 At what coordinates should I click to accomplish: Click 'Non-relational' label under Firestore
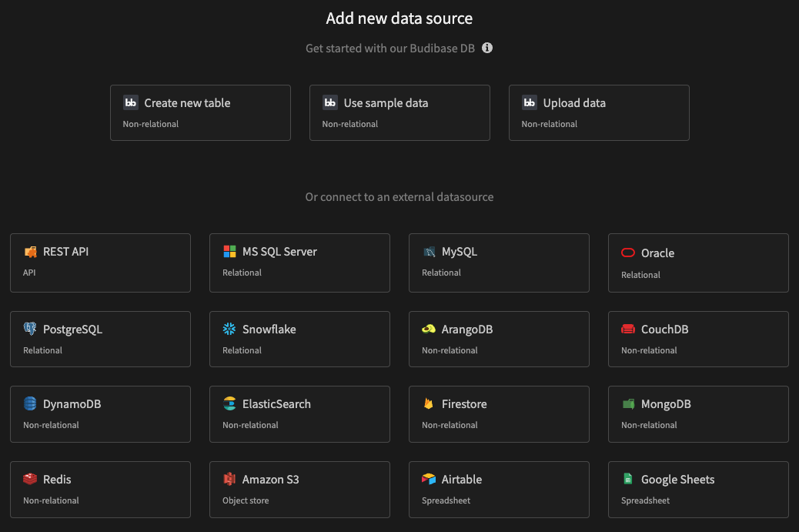(450, 425)
